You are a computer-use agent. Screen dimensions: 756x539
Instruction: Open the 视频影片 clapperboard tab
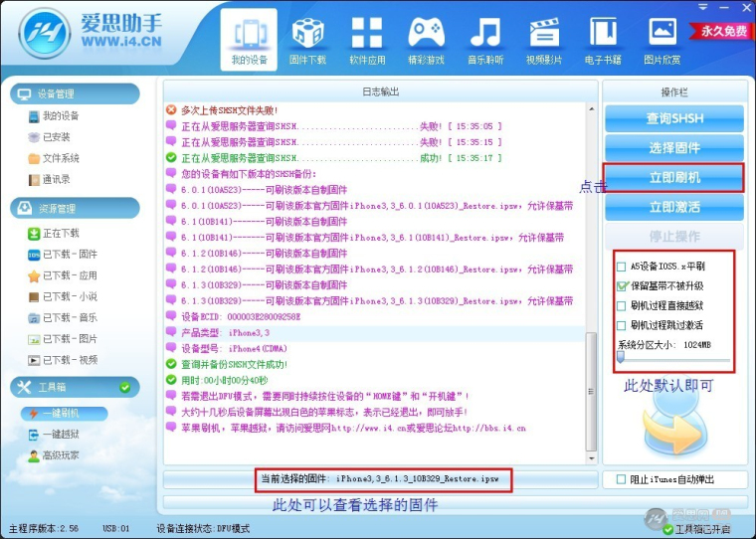coord(544,40)
